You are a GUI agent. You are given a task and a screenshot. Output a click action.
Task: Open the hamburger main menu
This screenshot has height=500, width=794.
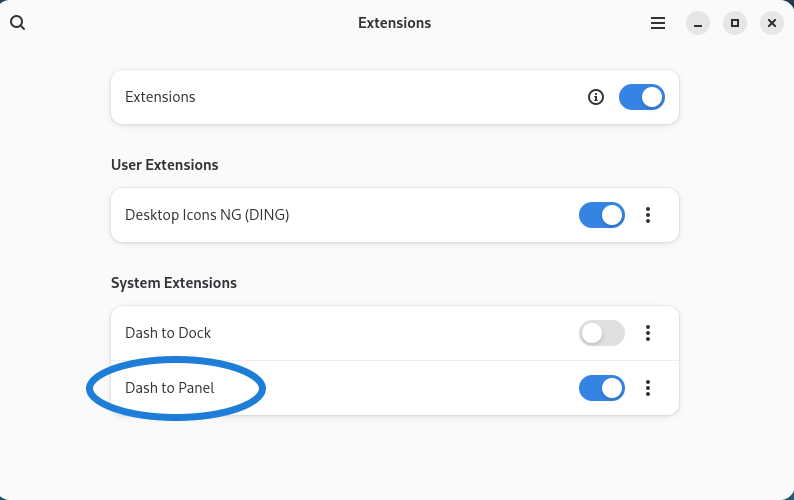(658, 23)
